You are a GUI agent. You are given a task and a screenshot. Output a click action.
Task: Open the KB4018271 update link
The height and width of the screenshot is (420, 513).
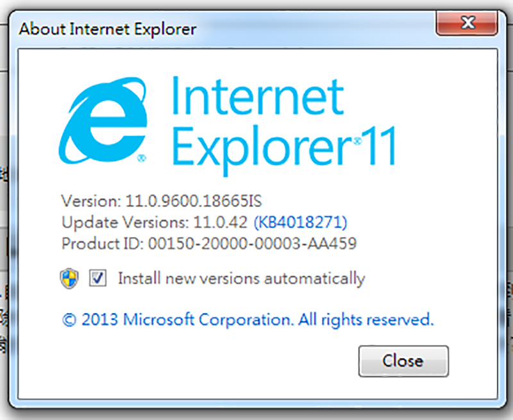coord(300,222)
